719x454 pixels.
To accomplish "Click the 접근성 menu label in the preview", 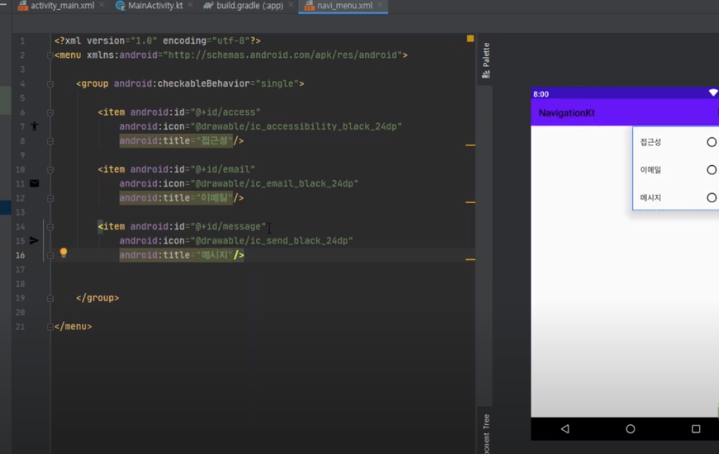I will (650, 142).
